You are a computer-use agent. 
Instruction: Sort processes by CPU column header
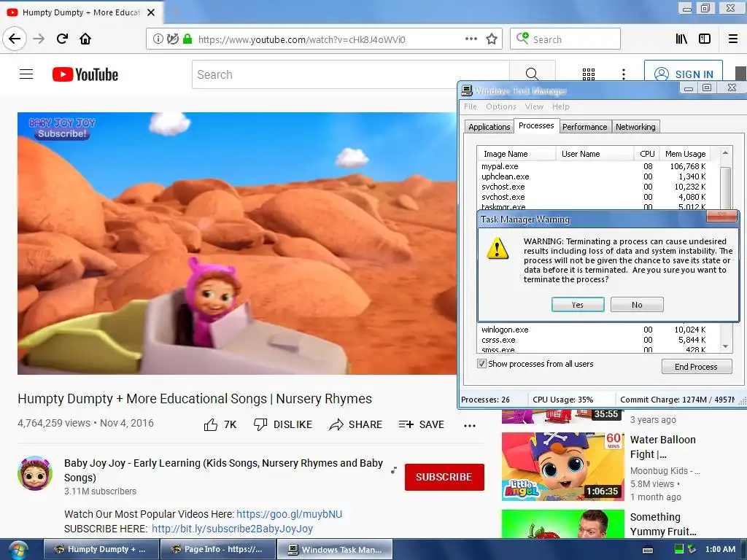[647, 154]
